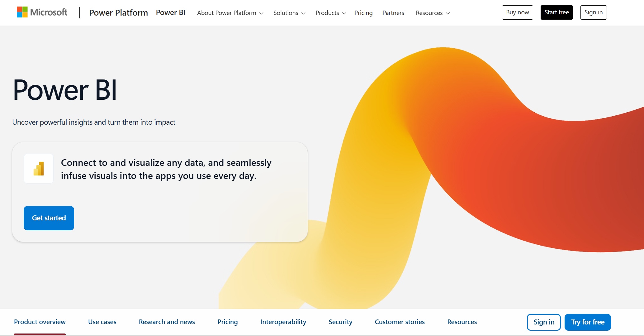The height and width of the screenshot is (336, 644).
Task: Open the Customer stories section
Action: coord(400,322)
